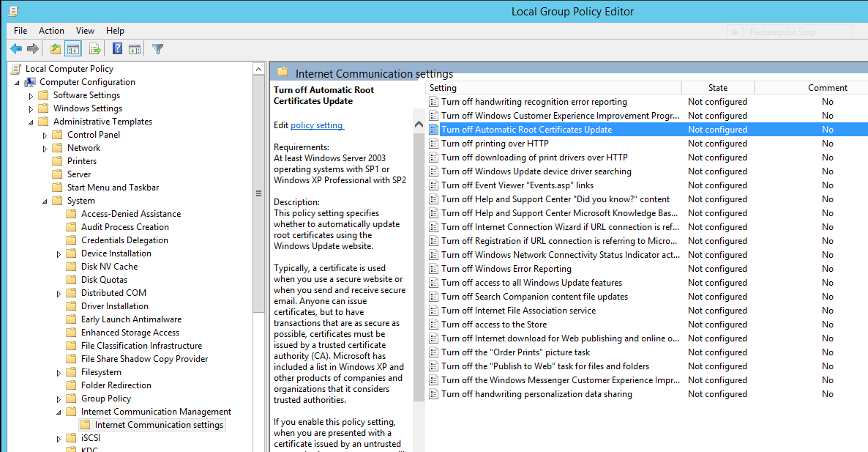The height and width of the screenshot is (452, 868).
Task: Open the View menu
Action: click(85, 31)
